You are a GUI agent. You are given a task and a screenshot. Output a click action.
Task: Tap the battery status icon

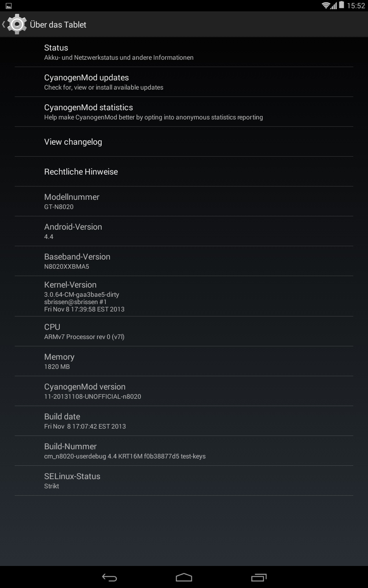pos(341,6)
